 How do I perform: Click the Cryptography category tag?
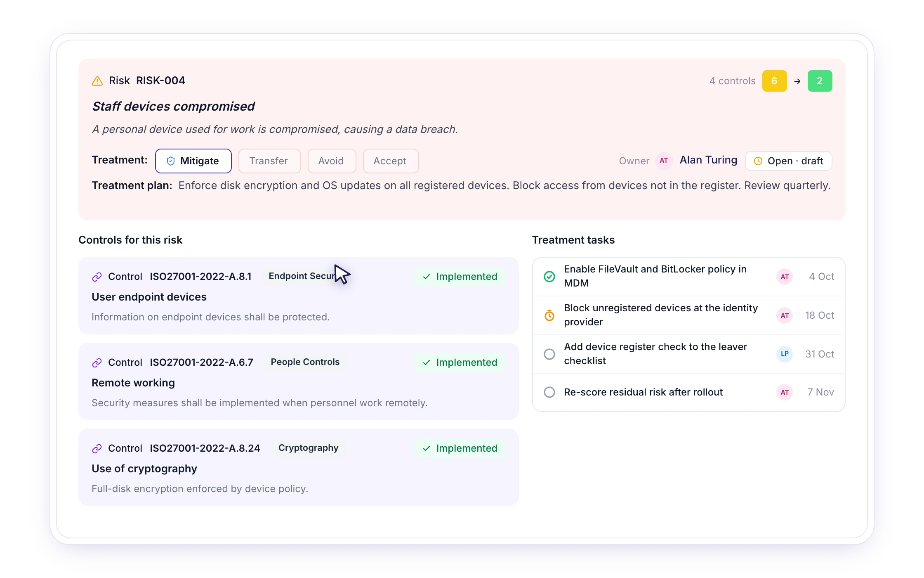click(x=309, y=448)
